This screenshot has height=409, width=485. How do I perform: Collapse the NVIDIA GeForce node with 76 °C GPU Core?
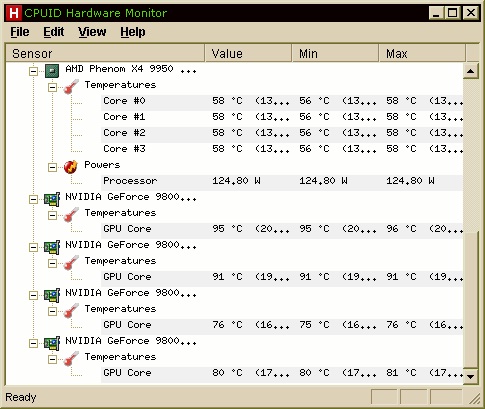tap(33, 295)
